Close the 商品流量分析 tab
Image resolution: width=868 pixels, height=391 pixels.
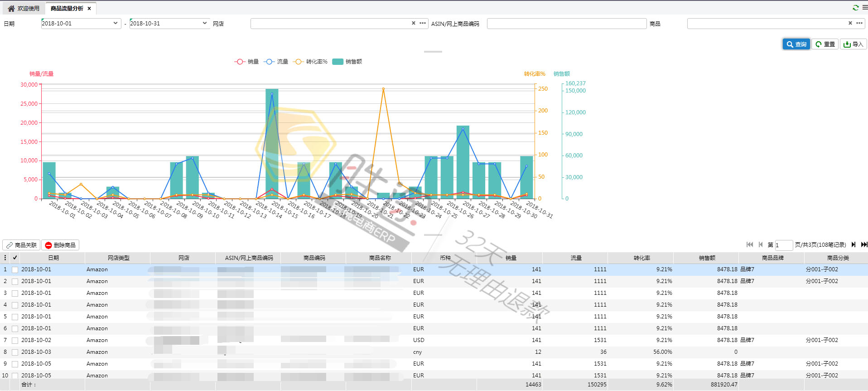click(x=89, y=9)
